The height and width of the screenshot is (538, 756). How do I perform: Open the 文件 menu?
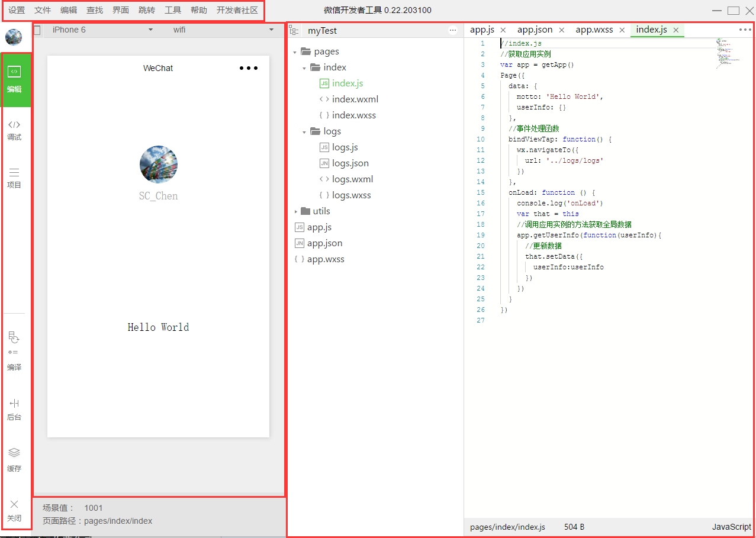tap(43, 10)
